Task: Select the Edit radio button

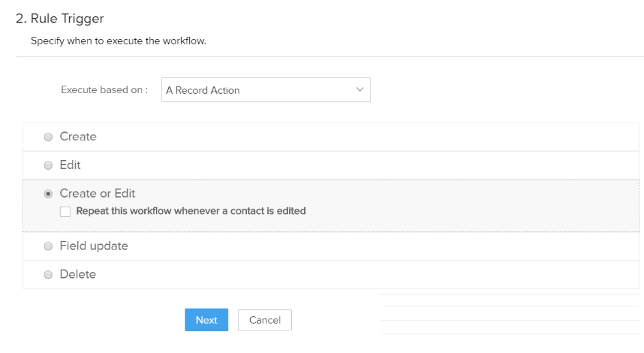Action: pos(48,165)
